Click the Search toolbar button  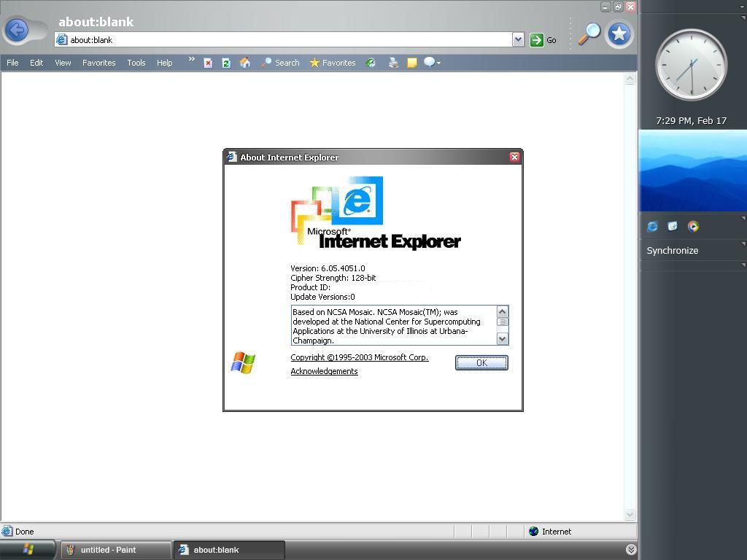pyautogui.click(x=281, y=63)
